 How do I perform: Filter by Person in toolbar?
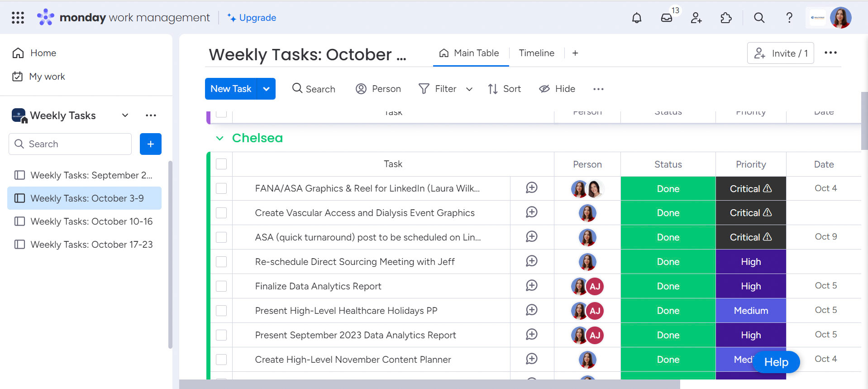[x=378, y=89]
